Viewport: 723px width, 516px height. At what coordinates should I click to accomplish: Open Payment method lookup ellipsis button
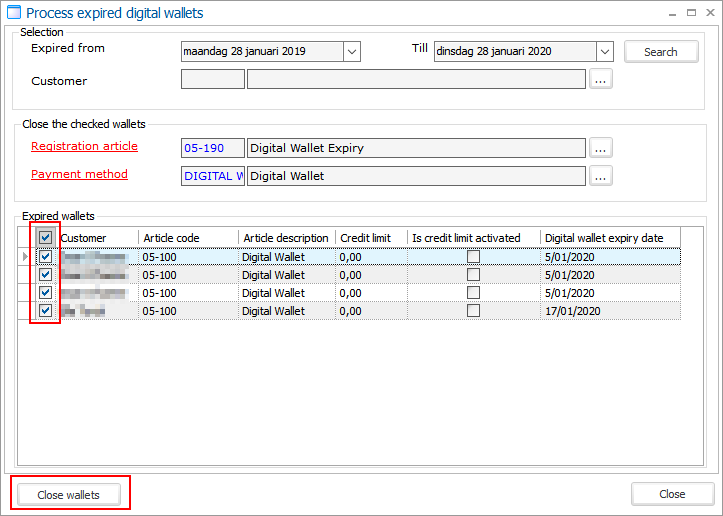coord(600,176)
